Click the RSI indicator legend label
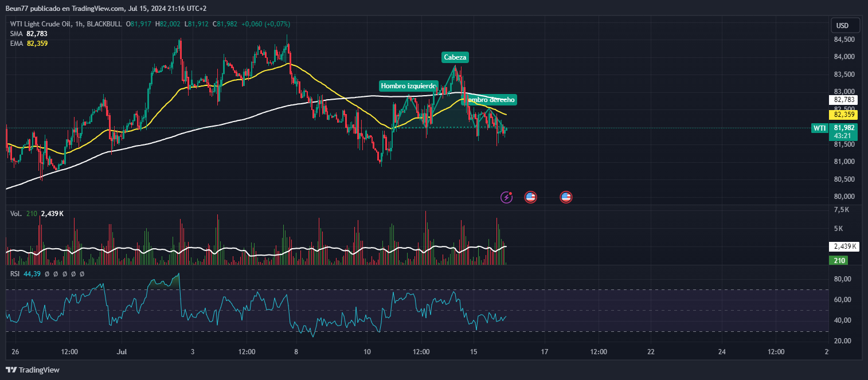This screenshot has width=868, height=380. (15, 274)
